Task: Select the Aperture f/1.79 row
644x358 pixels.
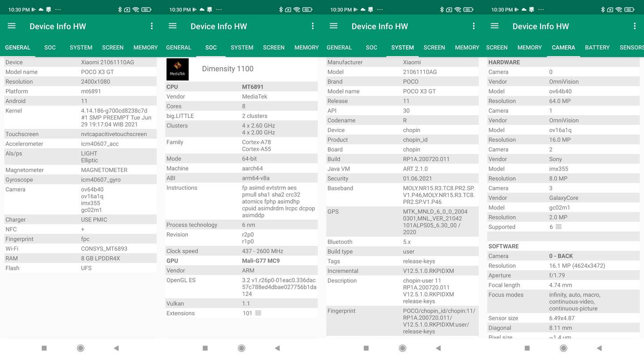Action: click(563, 275)
